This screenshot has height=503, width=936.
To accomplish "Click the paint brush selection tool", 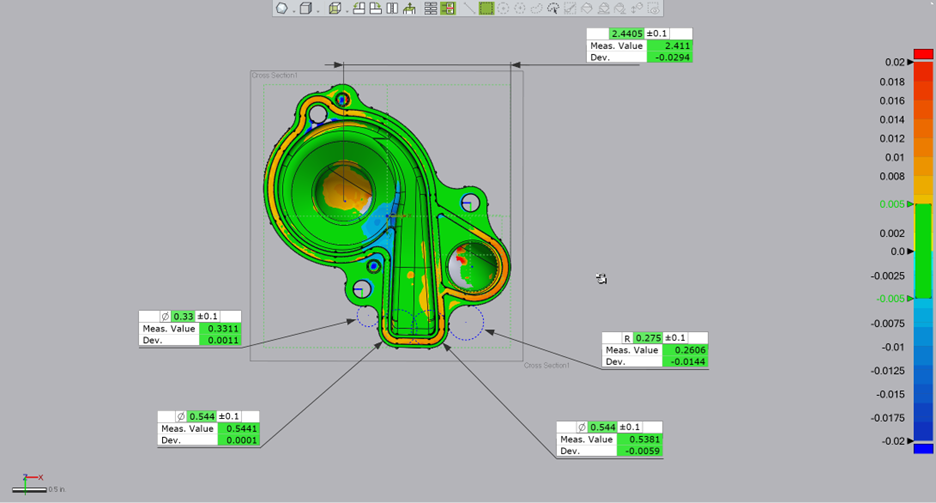I will 570,8.
